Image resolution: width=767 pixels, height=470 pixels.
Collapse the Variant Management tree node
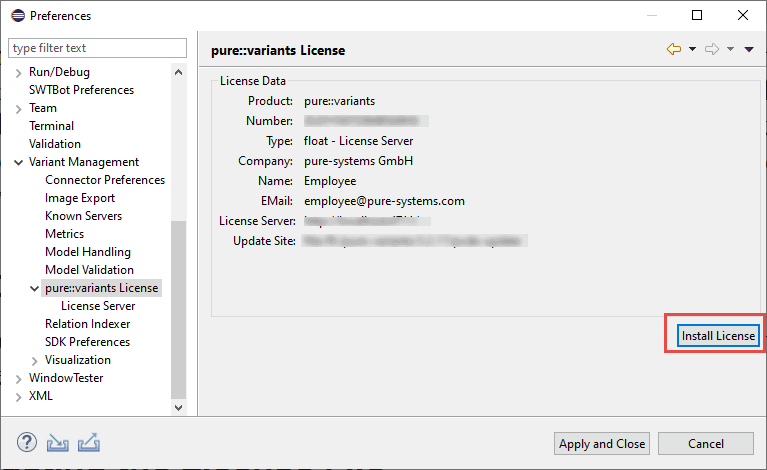pos(18,162)
